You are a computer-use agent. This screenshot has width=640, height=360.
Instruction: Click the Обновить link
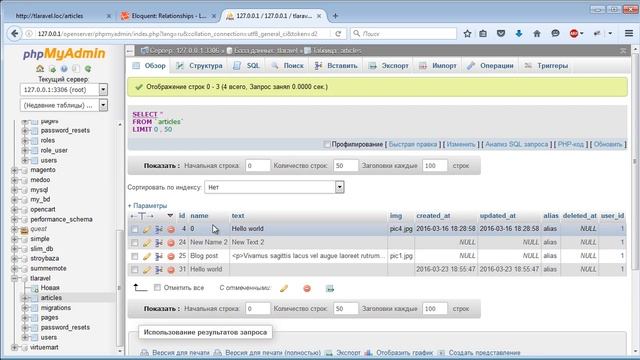[x=608, y=144]
